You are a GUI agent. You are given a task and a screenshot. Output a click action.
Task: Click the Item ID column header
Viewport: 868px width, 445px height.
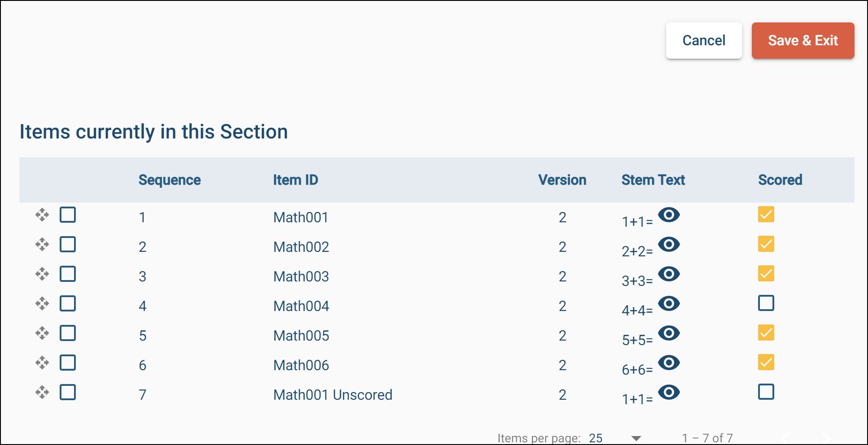pos(295,180)
